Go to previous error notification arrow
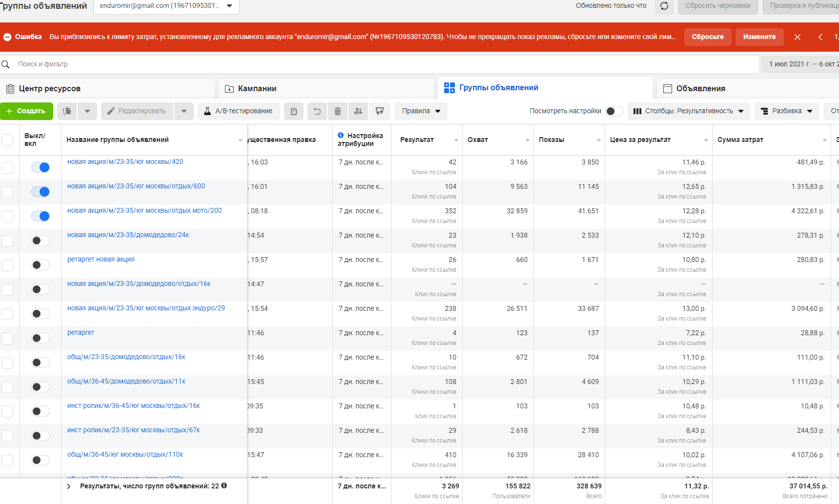The height and width of the screenshot is (504, 839). tap(820, 37)
